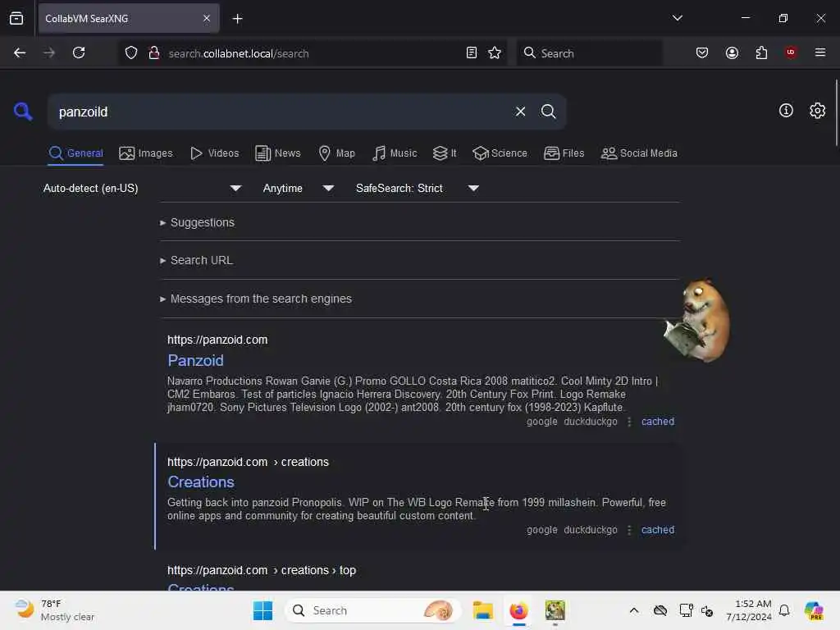
Task: Close the CollabVM SearXNG tab
Action: click(x=207, y=19)
